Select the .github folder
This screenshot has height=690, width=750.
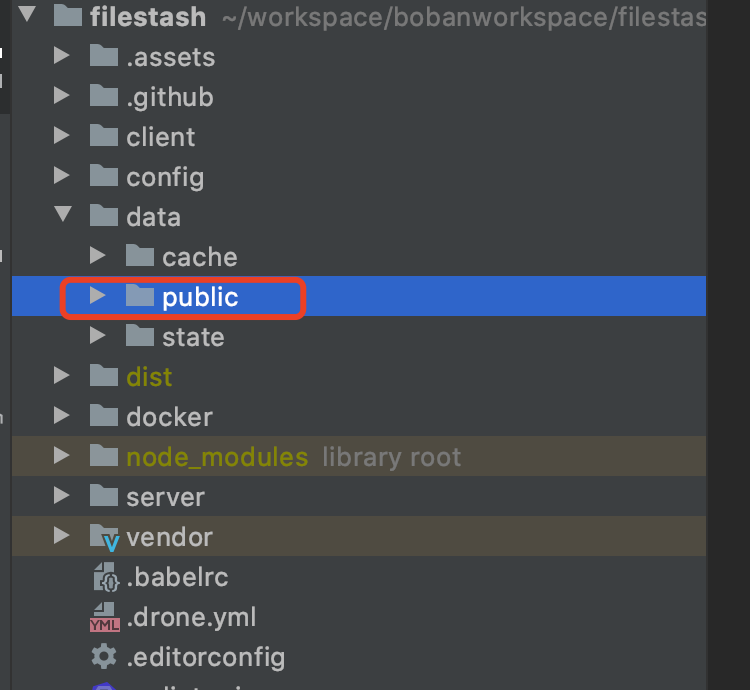[169, 97]
